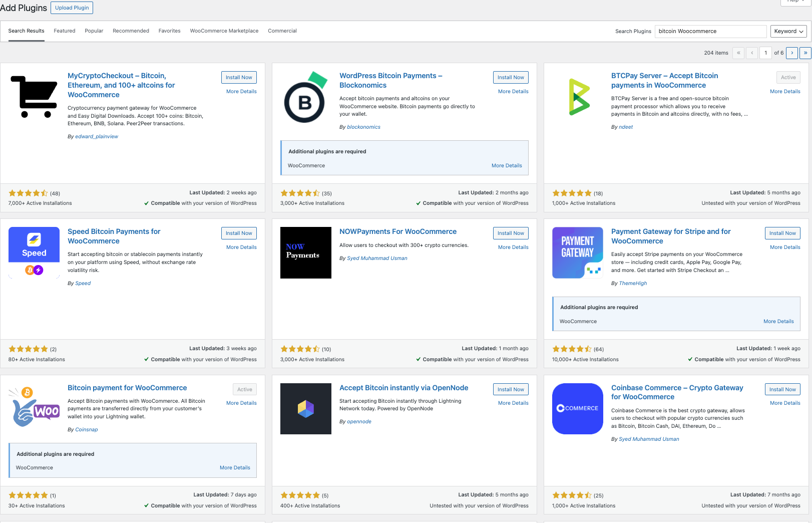Install NOWPayments For WooCommerce plugin
812x523 pixels.
point(511,233)
